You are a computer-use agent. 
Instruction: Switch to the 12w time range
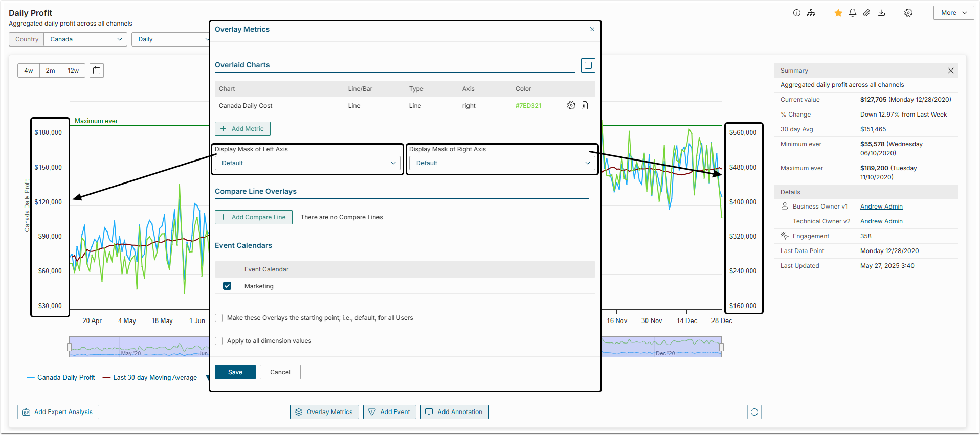73,71
